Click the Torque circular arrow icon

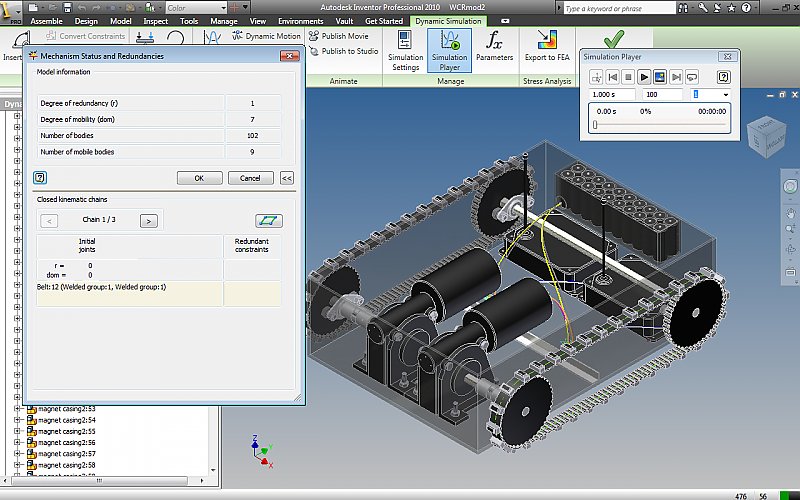(175, 37)
